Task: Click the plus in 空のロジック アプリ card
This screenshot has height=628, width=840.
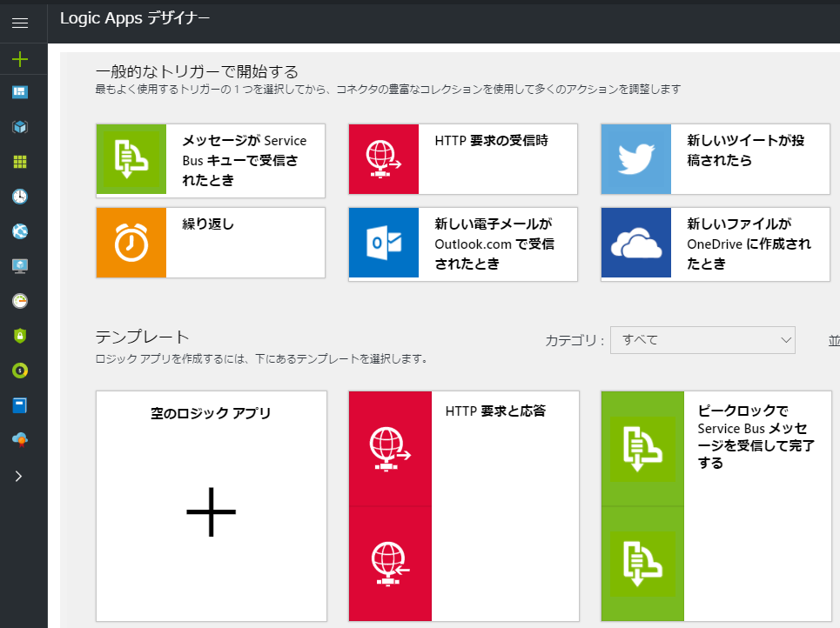Action: click(211, 511)
